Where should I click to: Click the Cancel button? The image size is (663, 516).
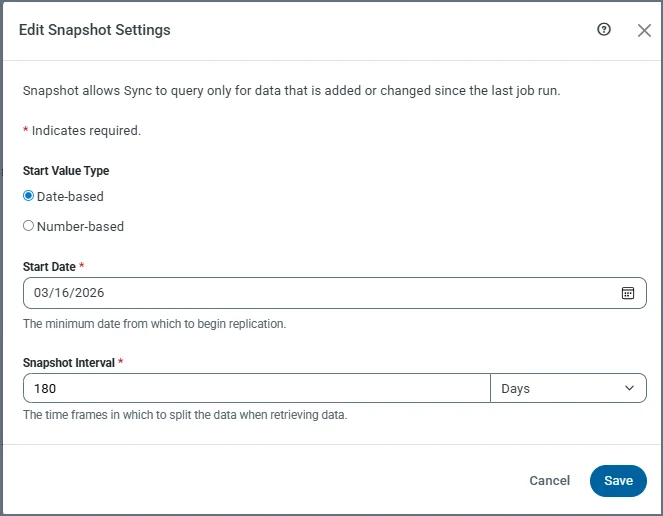tap(549, 480)
